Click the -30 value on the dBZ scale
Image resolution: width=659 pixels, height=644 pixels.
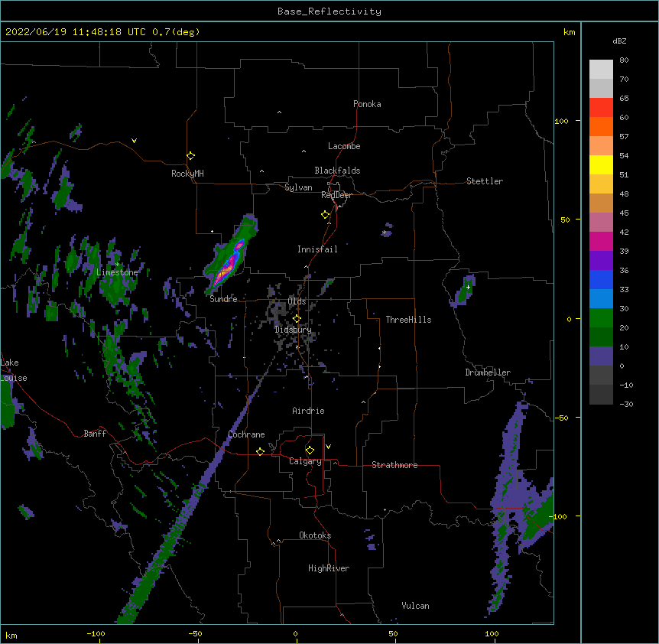pos(626,404)
